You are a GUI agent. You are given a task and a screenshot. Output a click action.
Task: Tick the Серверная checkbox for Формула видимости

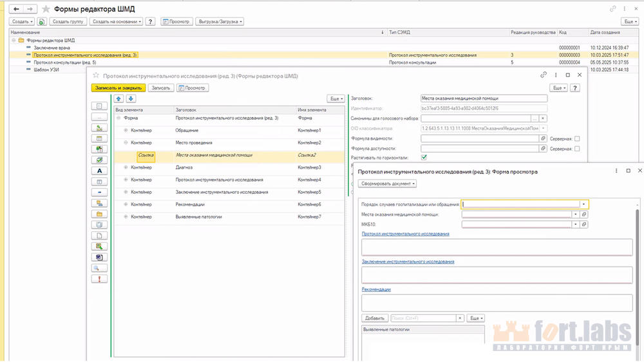coord(577,138)
